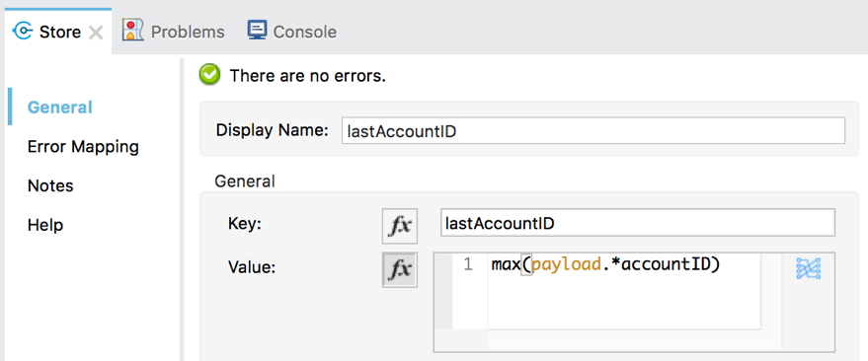The width and height of the screenshot is (868, 361).
Task: Toggle the fx expression mode for Value
Action: tap(400, 270)
